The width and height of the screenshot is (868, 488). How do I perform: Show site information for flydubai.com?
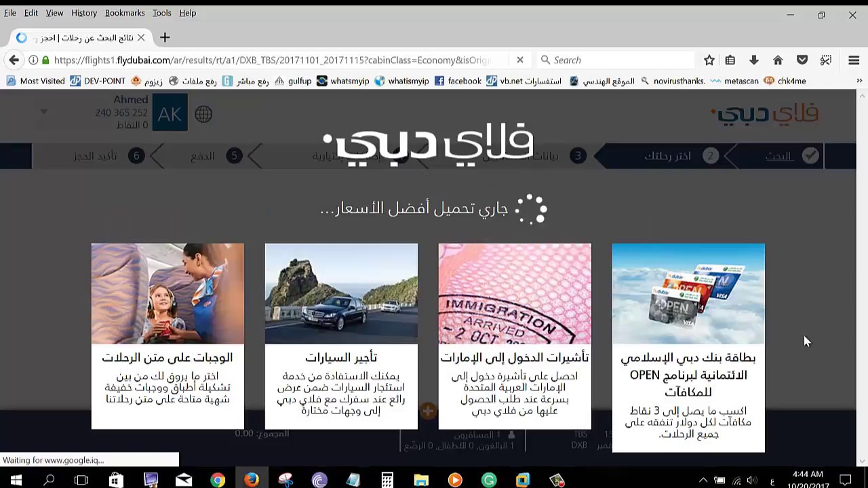(x=33, y=60)
